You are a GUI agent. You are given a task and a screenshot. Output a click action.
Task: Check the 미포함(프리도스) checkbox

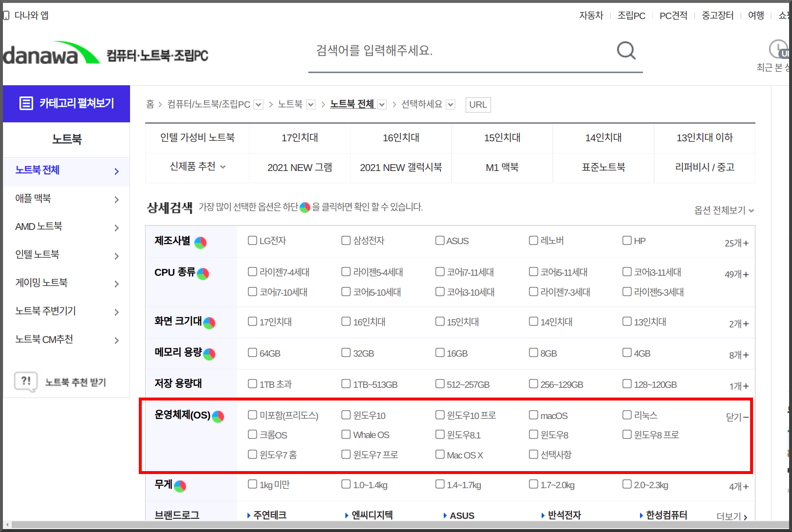[252, 415]
